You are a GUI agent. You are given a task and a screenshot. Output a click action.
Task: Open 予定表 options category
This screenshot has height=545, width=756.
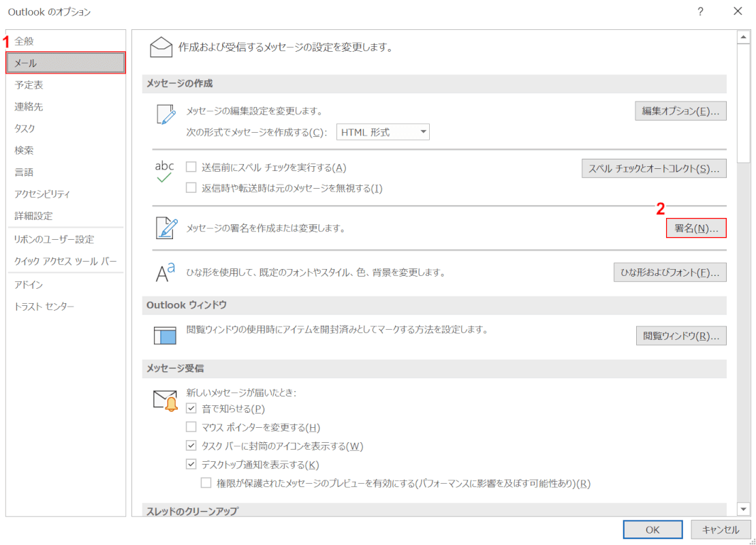[65, 85]
